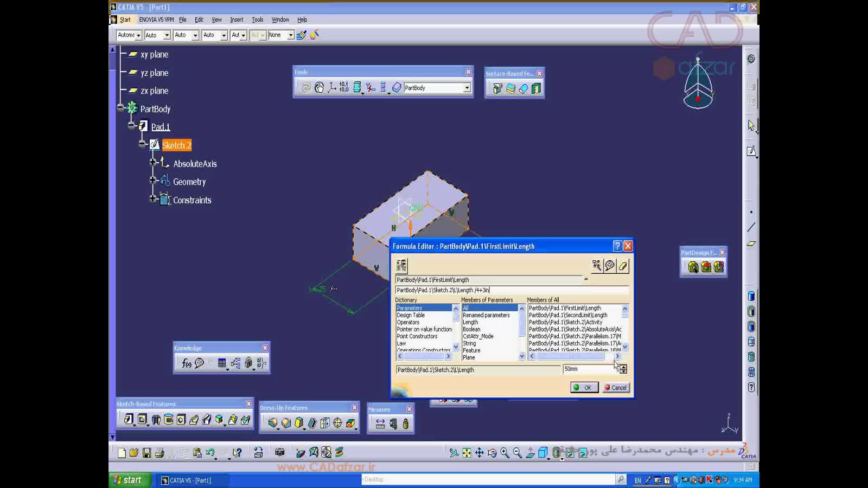The height and width of the screenshot is (488, 868).
Task: Click OK in Formula Editor
Action: tap(584, 387)
